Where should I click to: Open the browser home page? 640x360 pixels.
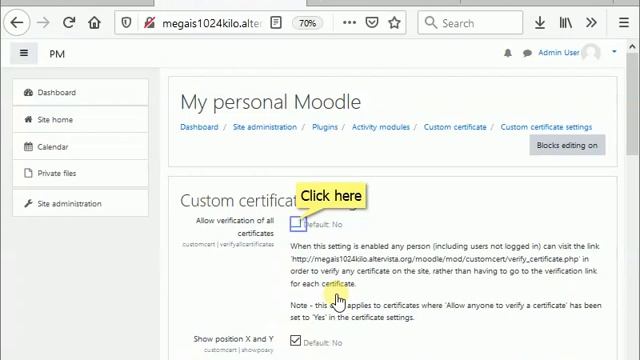(94, 22)
